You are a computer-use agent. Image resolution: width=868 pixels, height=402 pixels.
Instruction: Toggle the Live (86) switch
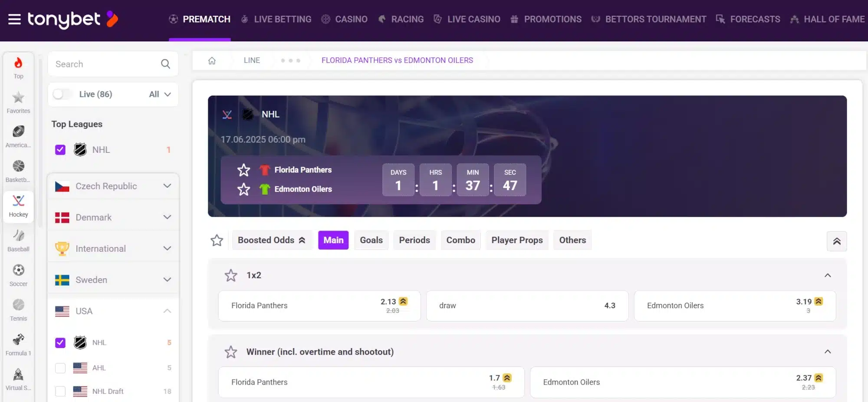pos(62,94)
